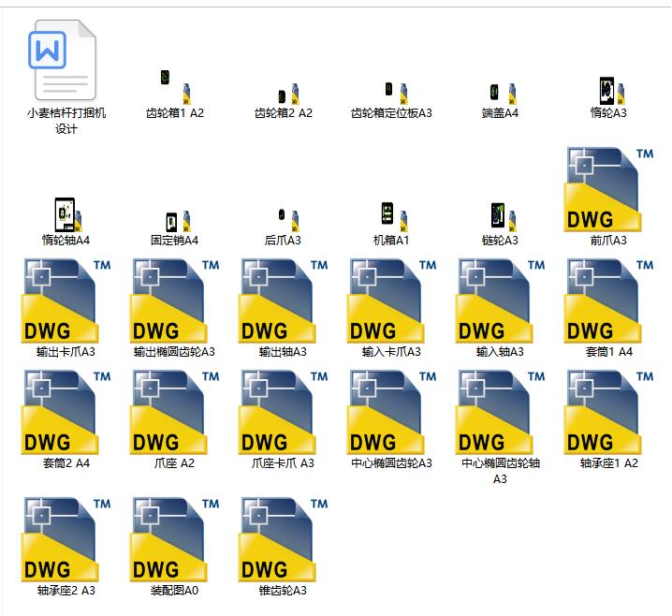Click the file name 齿轮箱2 A2
672x616 pixels.
284,113
